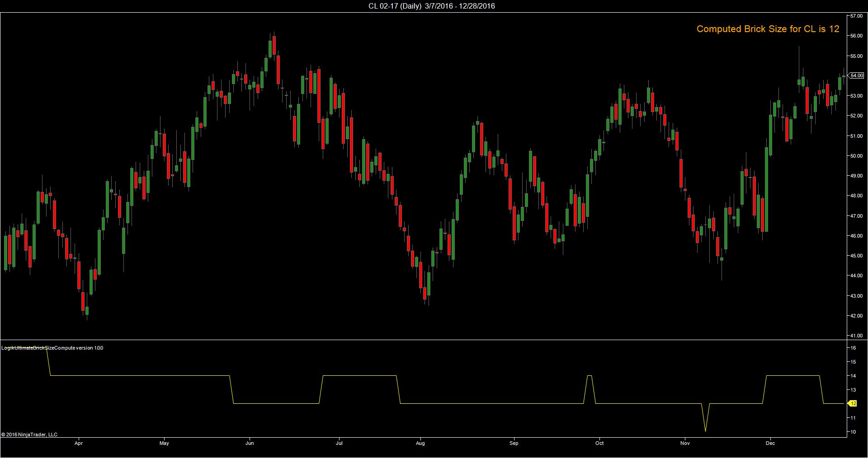The width and height of the screenshot is (868, 458).
Task: Click the 16 label on indicator axis
Action: tap(853, 348)
